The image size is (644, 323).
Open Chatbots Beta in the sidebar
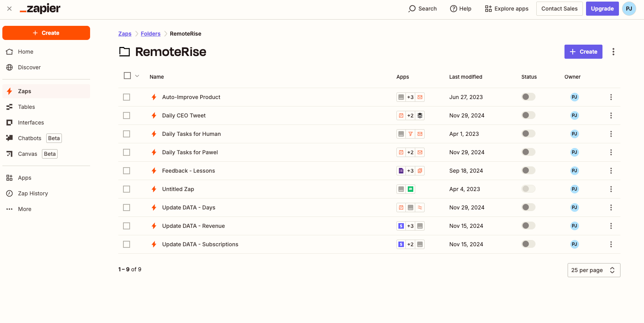coord(46,138)
